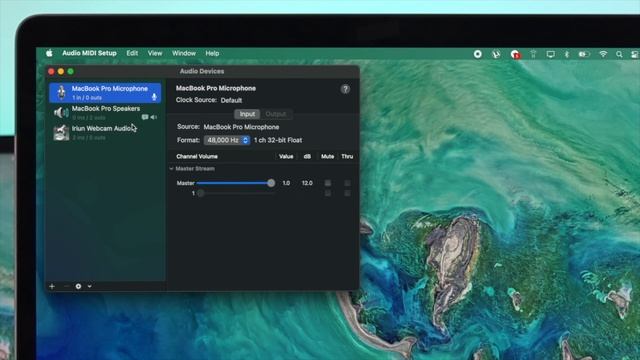This screenshot has height=360, width=640.
Task: Toggle Thru checkbox for channel 1
Action: pyautogui.click(x=347, y=193)
